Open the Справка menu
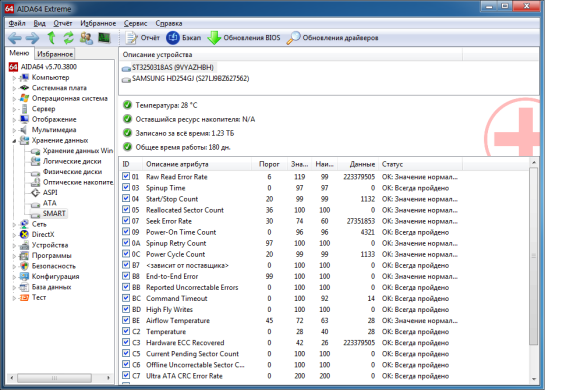 [x=169, y=23]
